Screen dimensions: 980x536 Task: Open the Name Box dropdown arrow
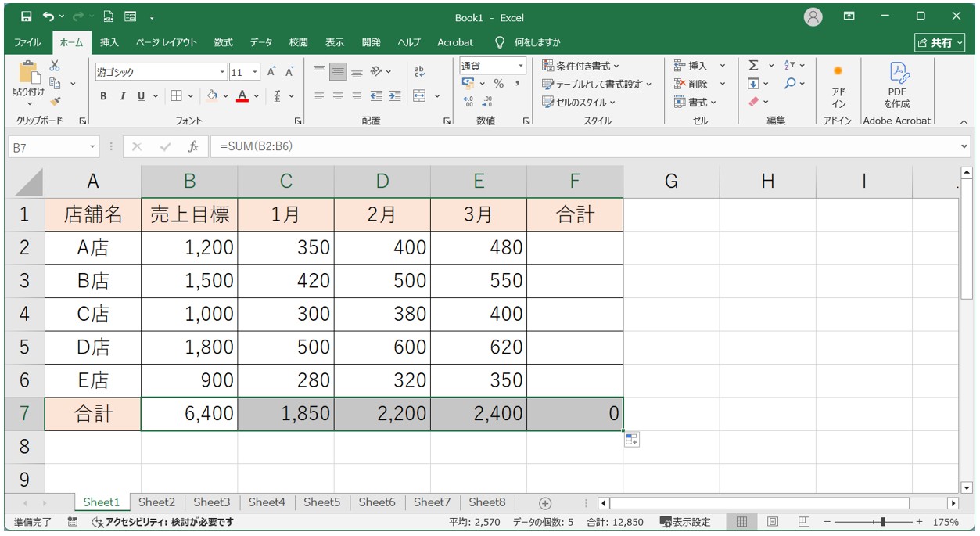[92, 146]
